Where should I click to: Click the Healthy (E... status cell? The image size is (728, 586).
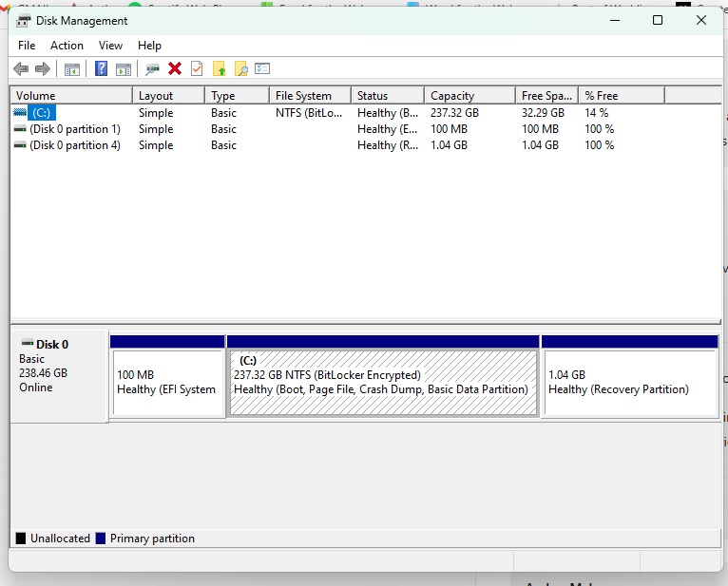[388, 129]
